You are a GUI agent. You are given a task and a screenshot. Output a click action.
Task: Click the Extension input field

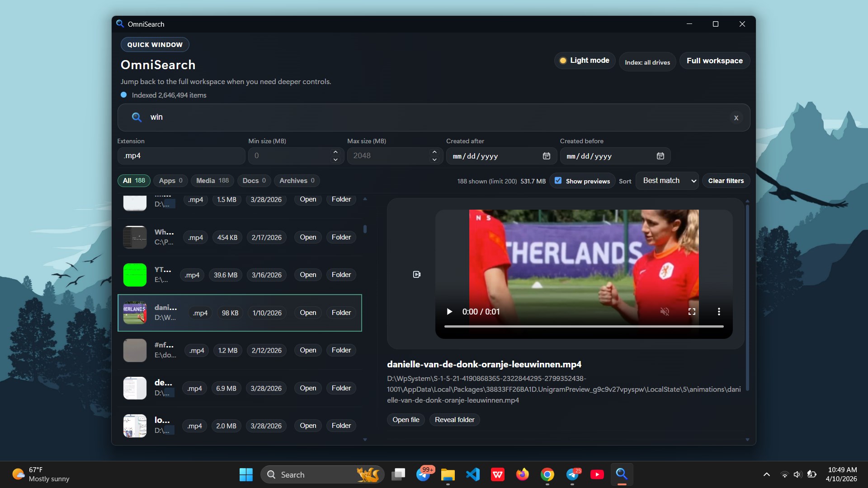pyautogui.click(x=181, y=156)
